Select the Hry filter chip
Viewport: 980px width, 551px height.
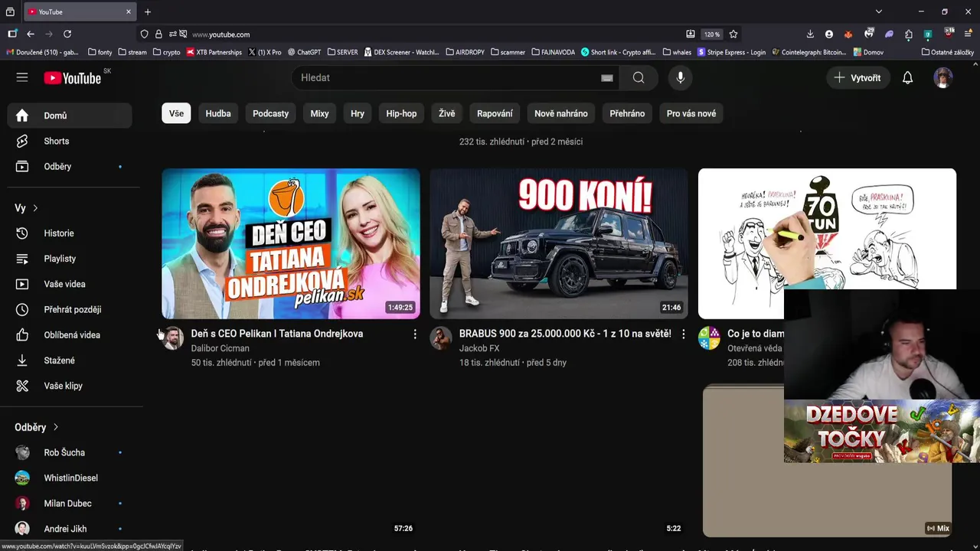(358, 113)
